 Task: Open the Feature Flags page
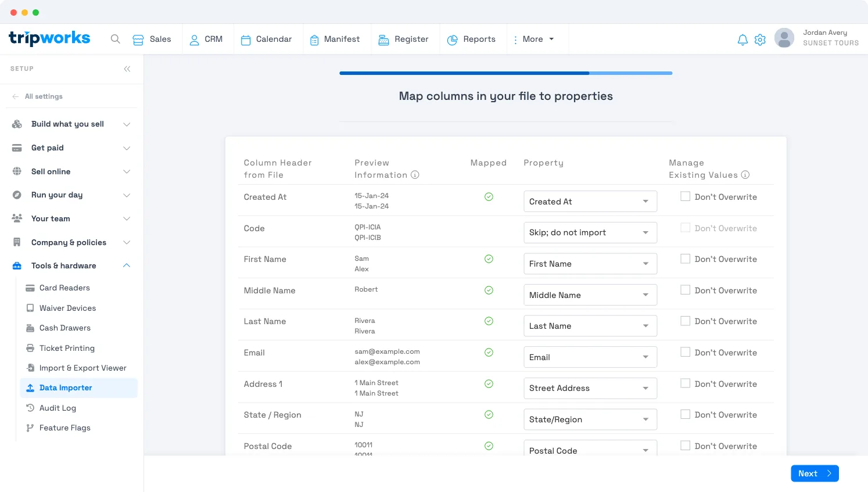point(65,428)
